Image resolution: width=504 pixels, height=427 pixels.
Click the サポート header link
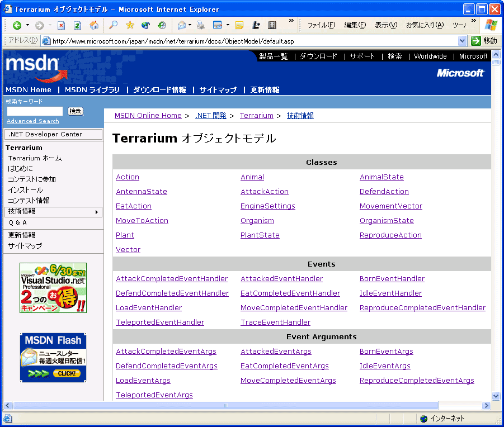tap(362, 56)
